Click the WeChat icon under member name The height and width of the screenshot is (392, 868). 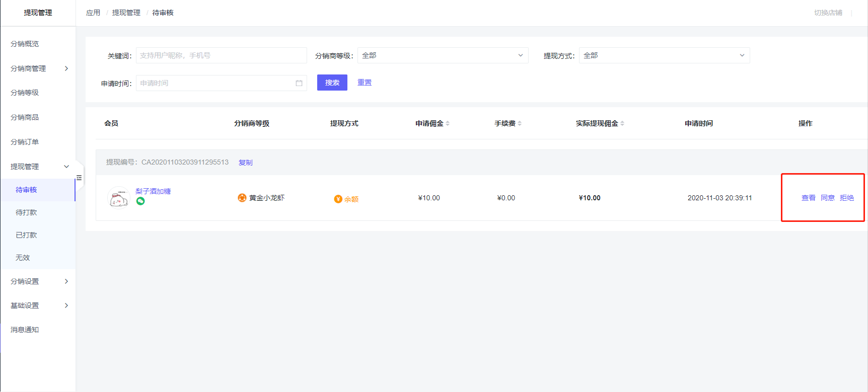(140, 201)
